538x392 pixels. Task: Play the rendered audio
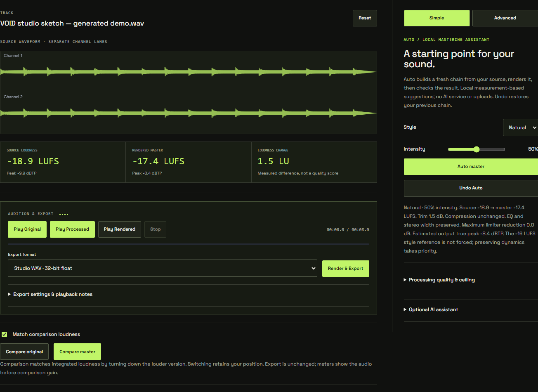click(120, 229)
